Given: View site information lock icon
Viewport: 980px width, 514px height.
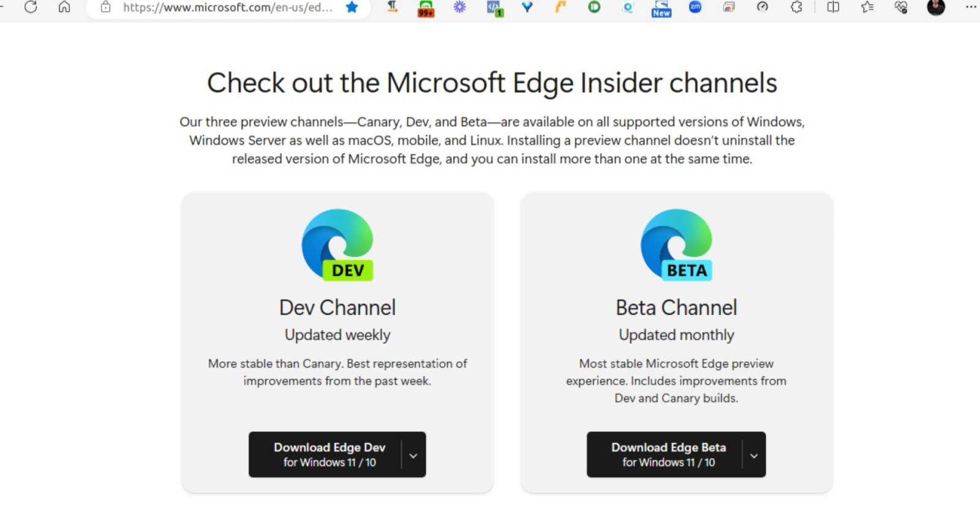Looking at the screenshot, I should pos(105,7).
